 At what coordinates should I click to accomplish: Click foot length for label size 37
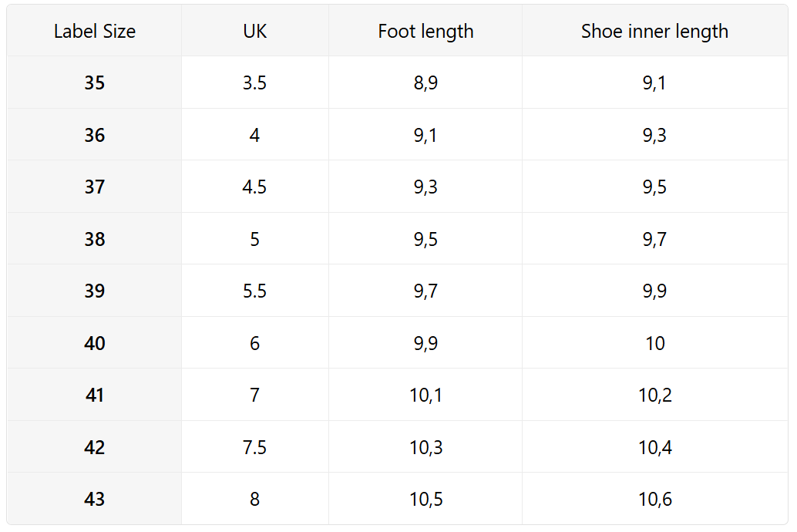tap(425, 187)
